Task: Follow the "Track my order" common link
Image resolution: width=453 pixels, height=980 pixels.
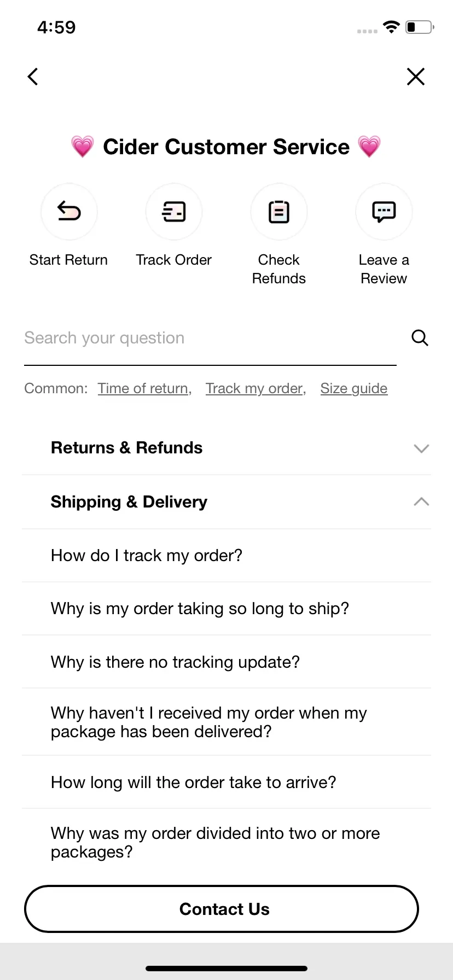Action: [255, 388]
